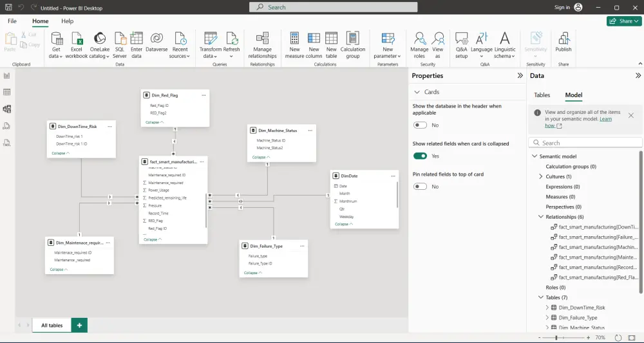
Task: Click the Share button
Action: point(624,21)
